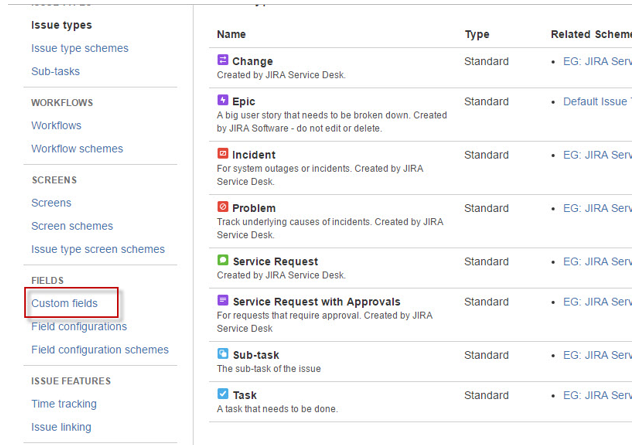
Task: Open the Screens page
Action: 51,203
